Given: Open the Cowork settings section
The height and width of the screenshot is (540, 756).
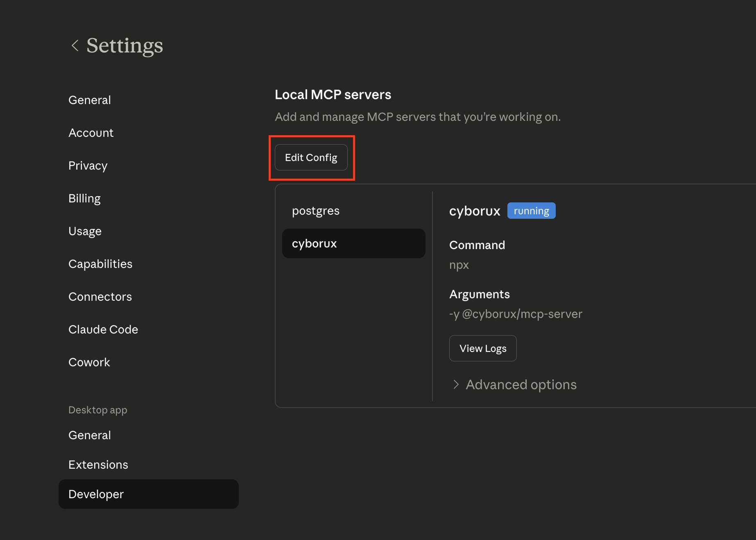Looking at the screenshot, I should (89, 362).
